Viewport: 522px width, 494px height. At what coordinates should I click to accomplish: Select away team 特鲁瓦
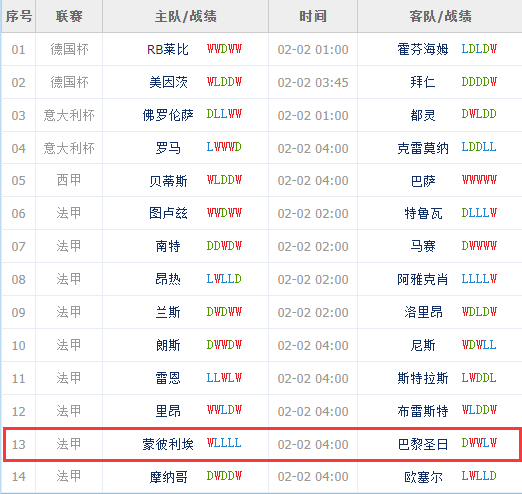tap(423, 213)
